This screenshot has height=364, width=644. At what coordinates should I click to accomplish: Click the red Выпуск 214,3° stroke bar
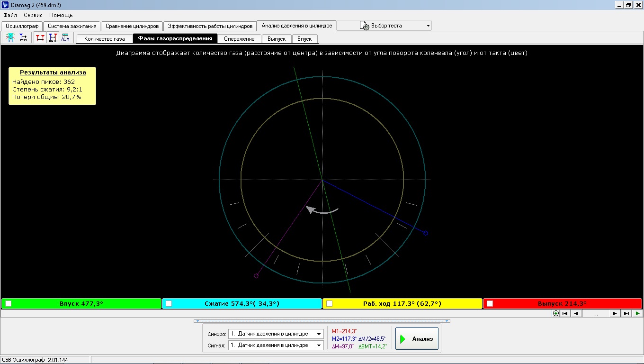pyautogui.click(x=563, y=303)
